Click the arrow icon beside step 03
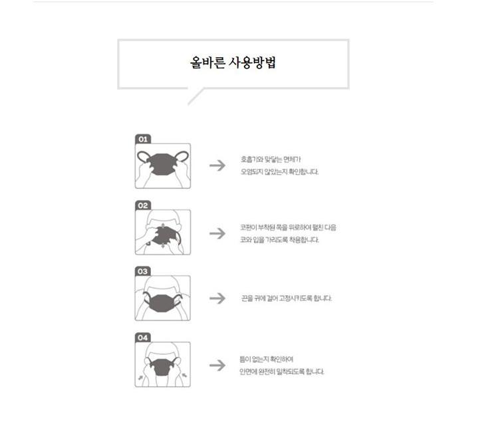 [x=217, y=298]
